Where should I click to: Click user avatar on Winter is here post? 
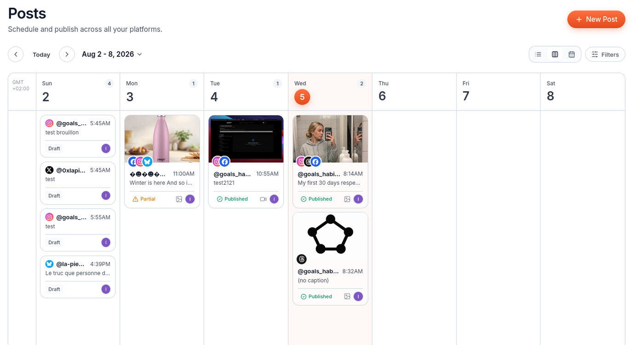point(190,199)
